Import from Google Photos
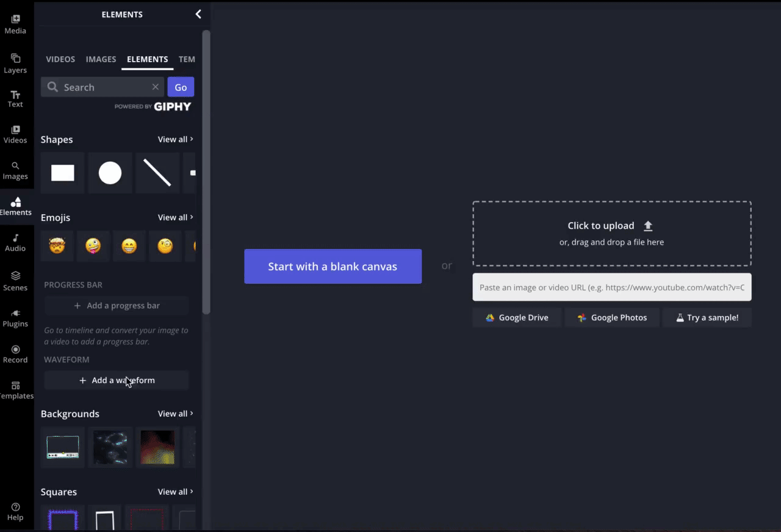 [612, 317]
